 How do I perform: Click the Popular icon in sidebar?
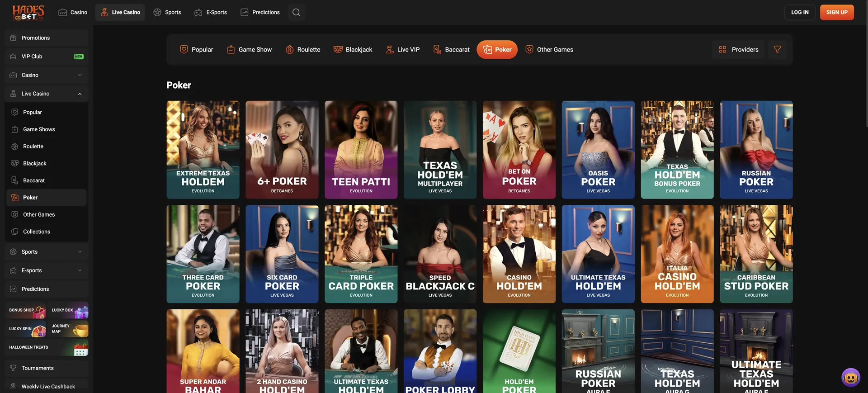click(15, 112)
